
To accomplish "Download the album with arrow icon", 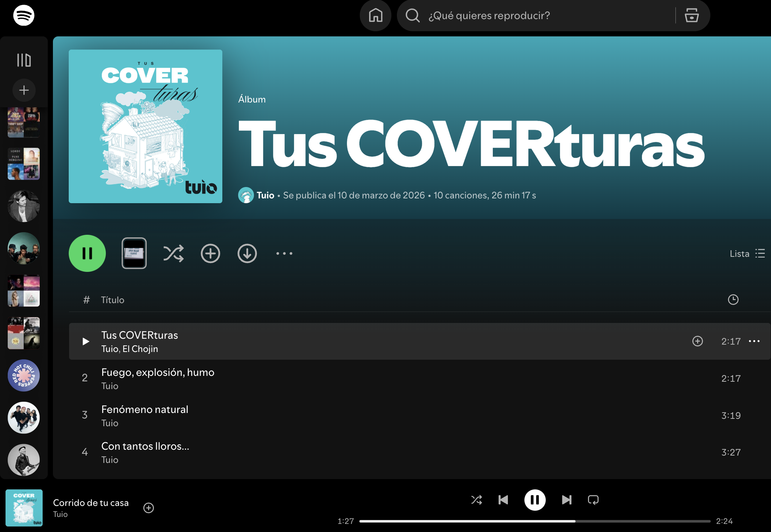I will pos(247,254).
